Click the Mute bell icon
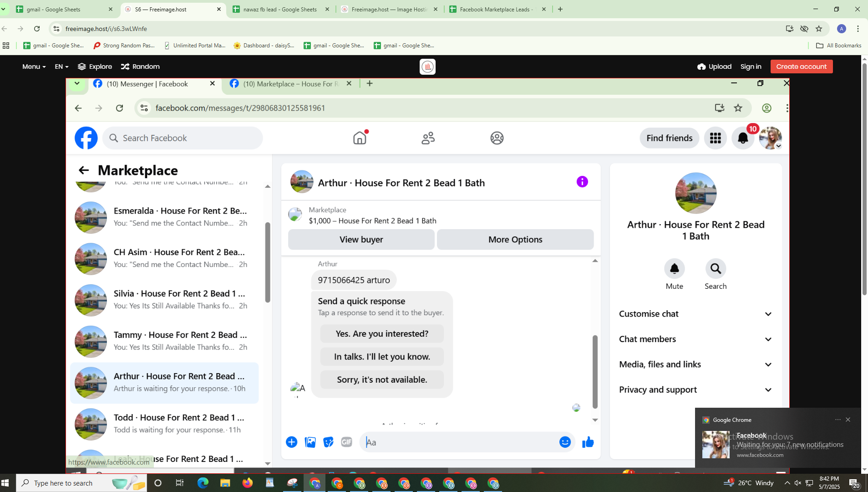This screenshot has height=492, width=868. click(x=674, y=269)
